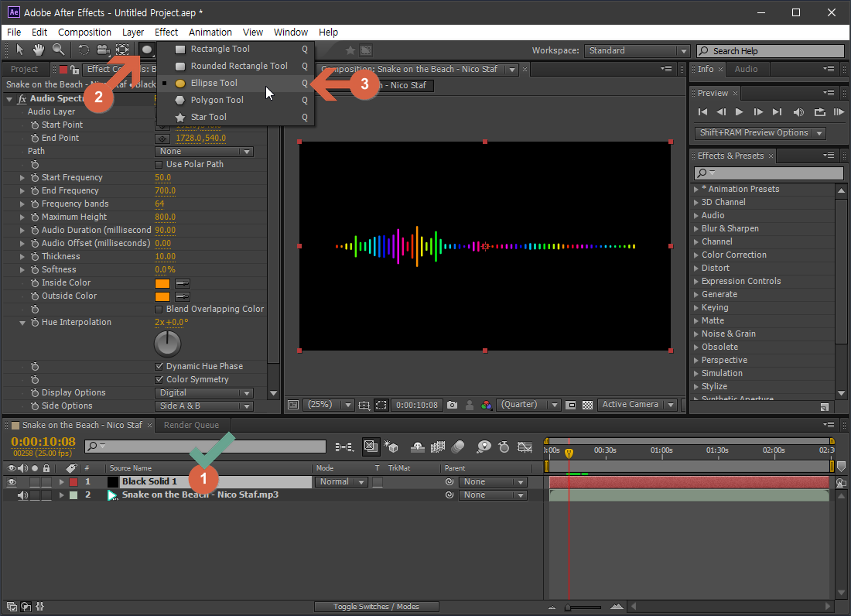Toggle loop option in Preview panel

click(819, 111)
